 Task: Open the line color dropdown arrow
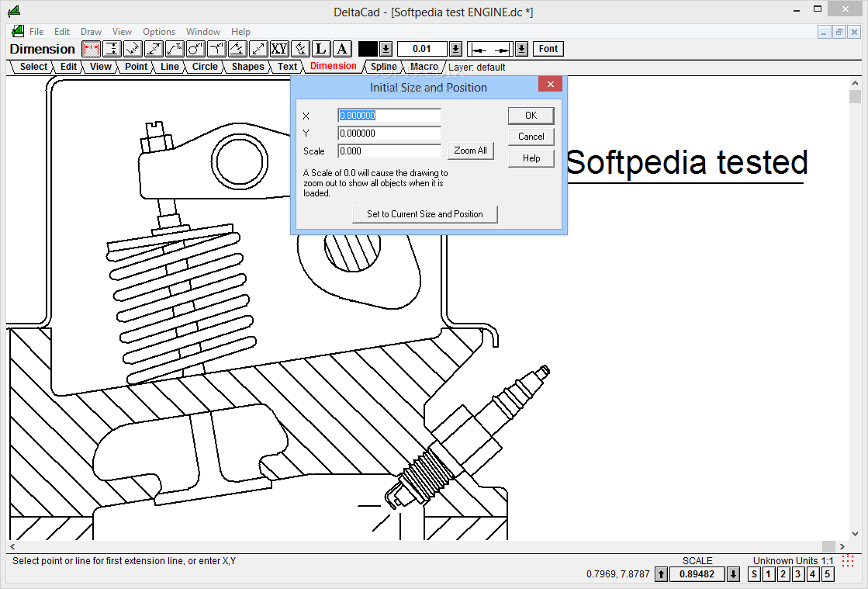386,49
